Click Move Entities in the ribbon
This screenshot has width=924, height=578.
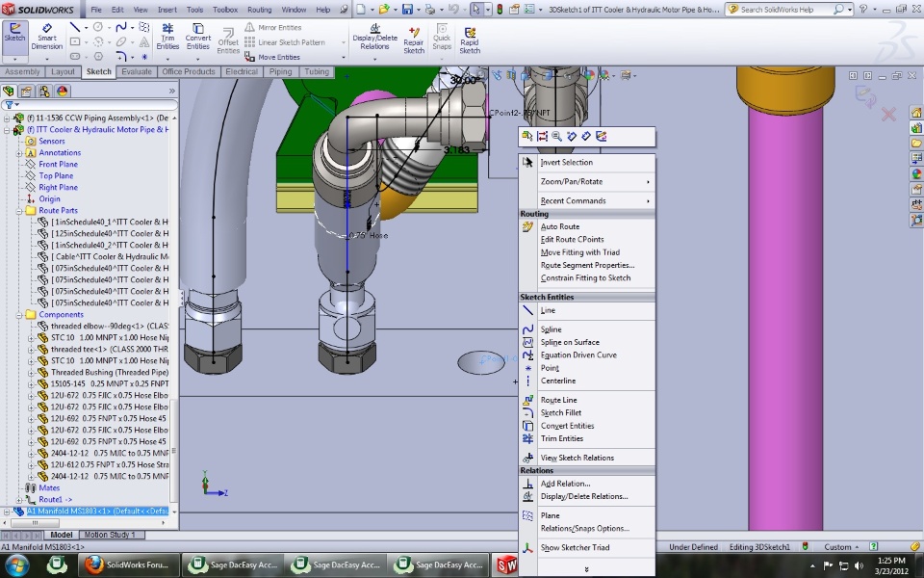pos(272,57)
